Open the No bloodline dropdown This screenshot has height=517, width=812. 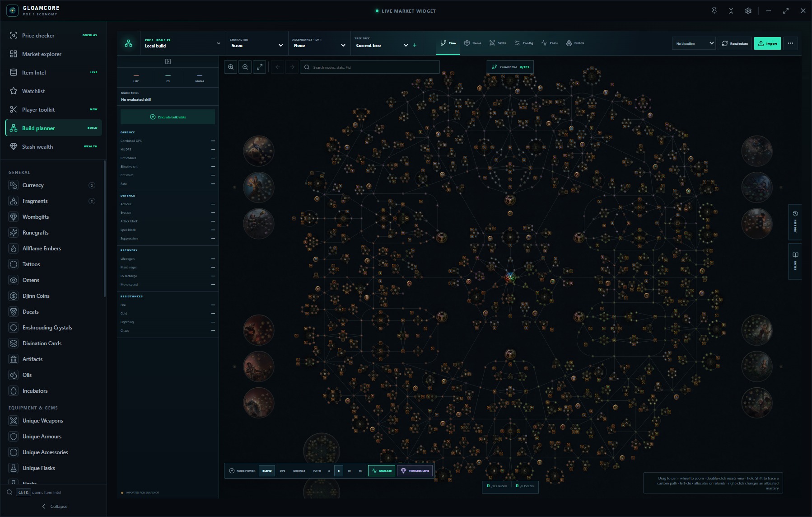(x=693, y=43)
